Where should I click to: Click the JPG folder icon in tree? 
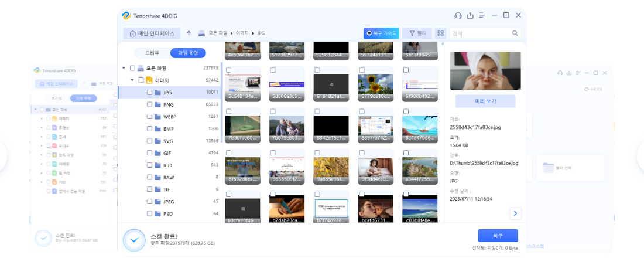click(x=157, y=93)
